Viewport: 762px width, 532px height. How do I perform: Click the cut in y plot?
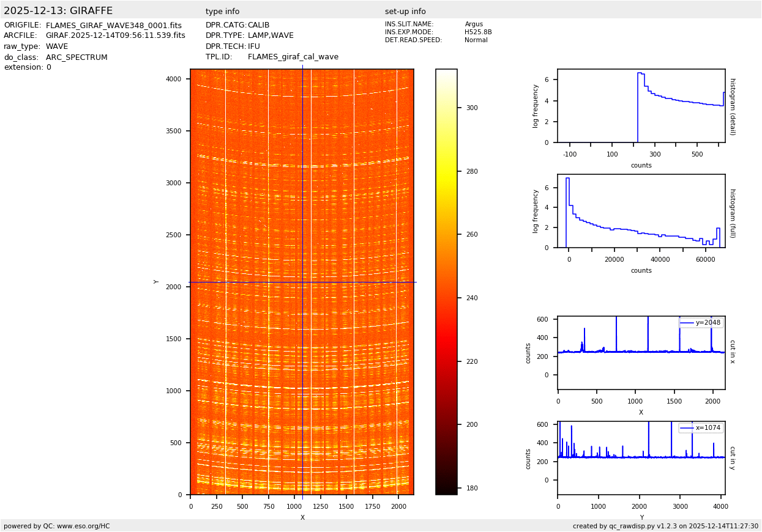[x=641, y=458]
